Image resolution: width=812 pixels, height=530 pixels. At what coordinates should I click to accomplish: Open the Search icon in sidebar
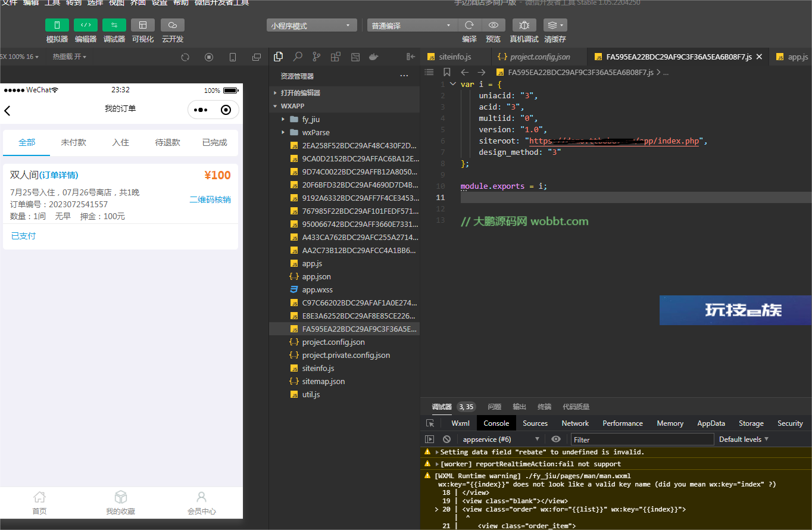point(297,57)
